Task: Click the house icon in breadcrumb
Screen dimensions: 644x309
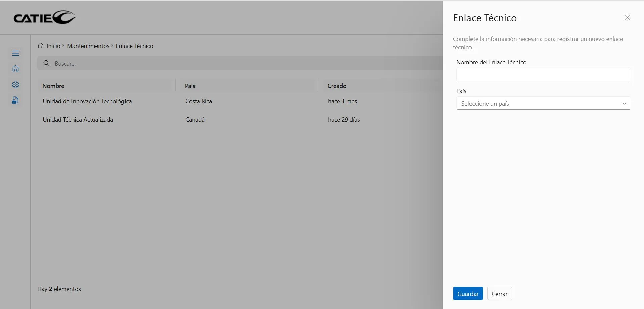Action: (x=41, y=46)
